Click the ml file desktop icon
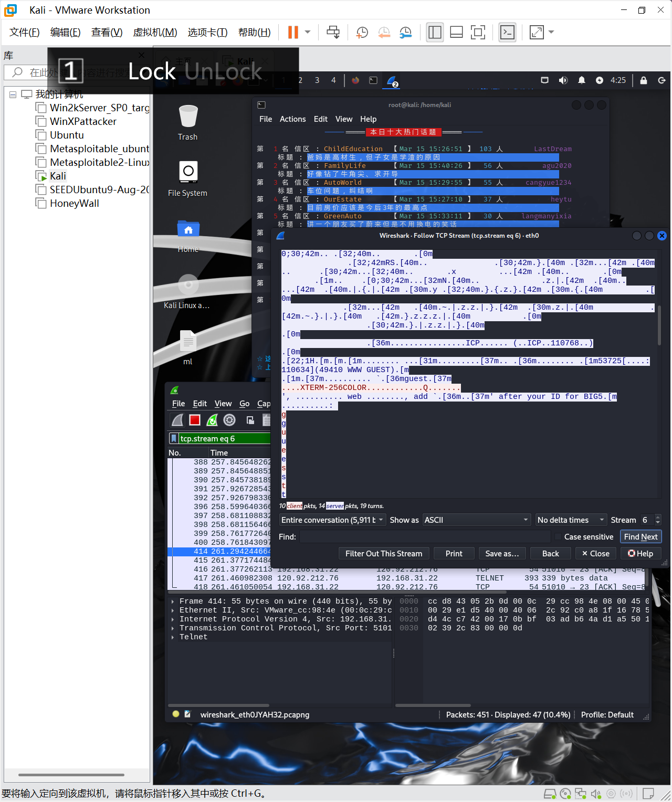Image resolution: width=672 pixels, height=802 pixels. click(x=188, y=347)
